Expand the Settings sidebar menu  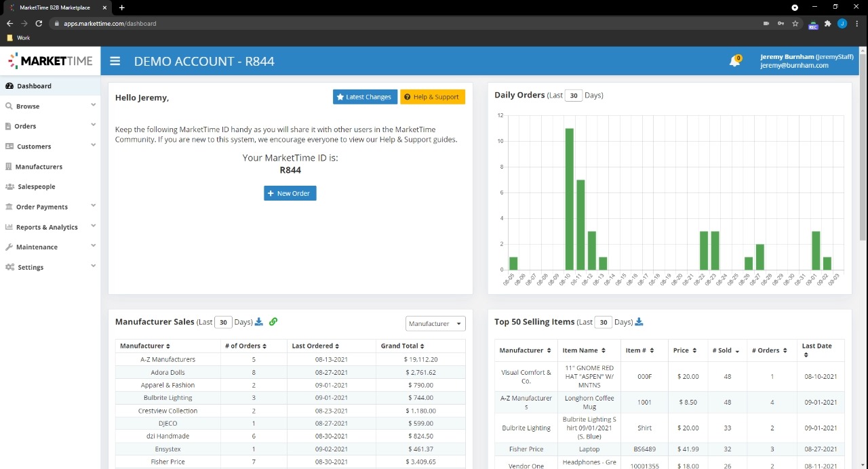[50, 267]
